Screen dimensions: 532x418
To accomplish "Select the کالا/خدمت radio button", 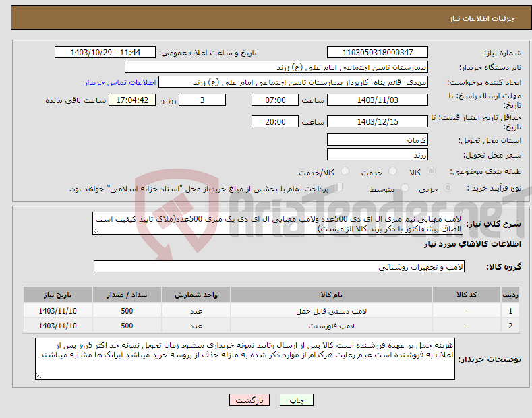I will tap(345, 171).
